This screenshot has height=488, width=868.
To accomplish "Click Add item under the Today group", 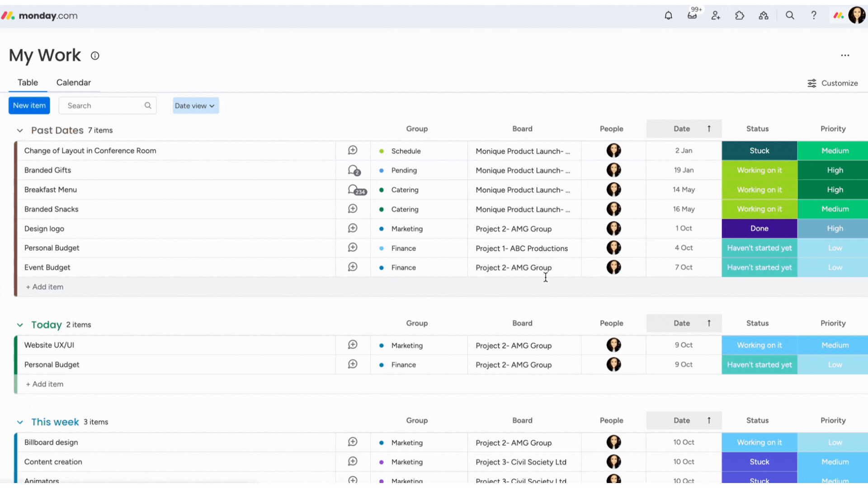I will 44,384.
